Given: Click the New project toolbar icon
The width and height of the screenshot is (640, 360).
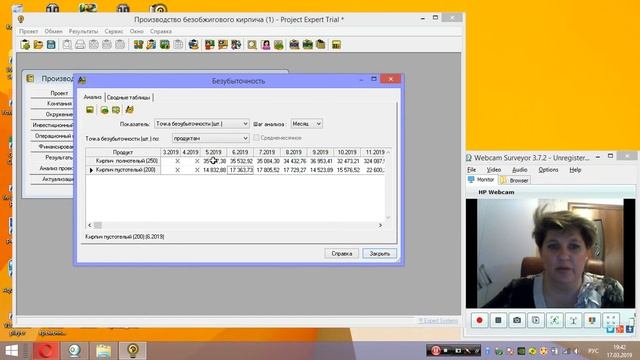Looking at the screenshot, I should [25, 44].
